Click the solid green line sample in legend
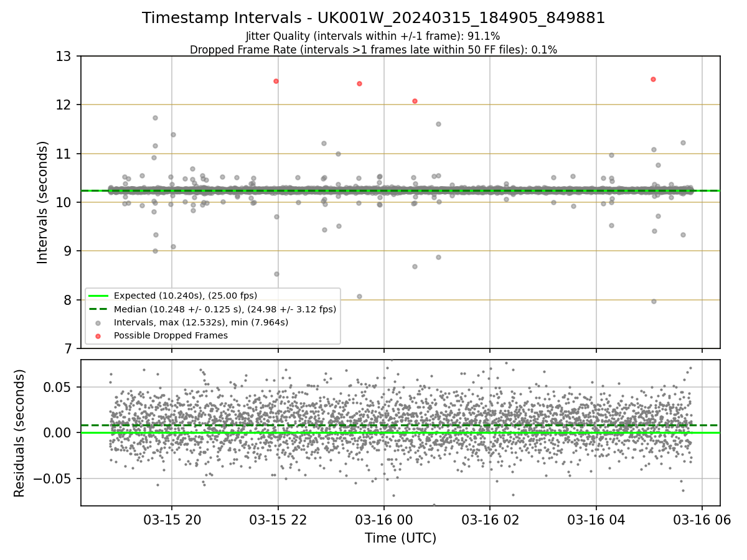The height and width of the screenshot is (560, 747). point(98,296)
